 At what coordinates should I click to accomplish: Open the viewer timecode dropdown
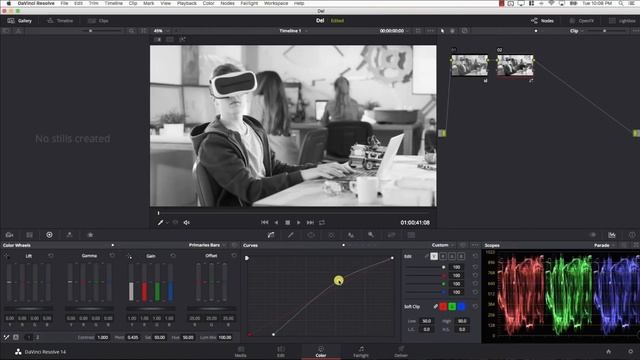click(394, 31)
